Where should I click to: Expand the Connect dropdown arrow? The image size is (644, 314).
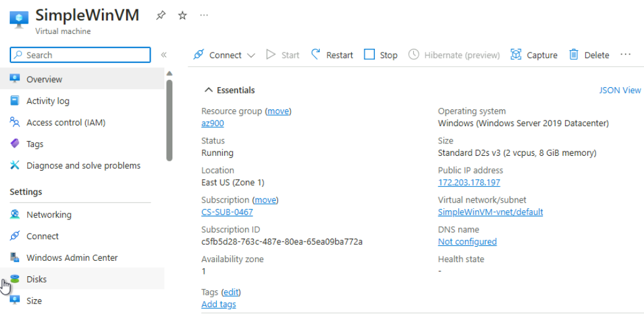(x=251, y=56)
